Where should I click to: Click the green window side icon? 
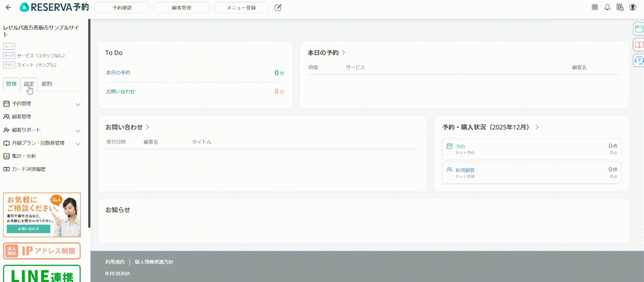pos(639,29)
